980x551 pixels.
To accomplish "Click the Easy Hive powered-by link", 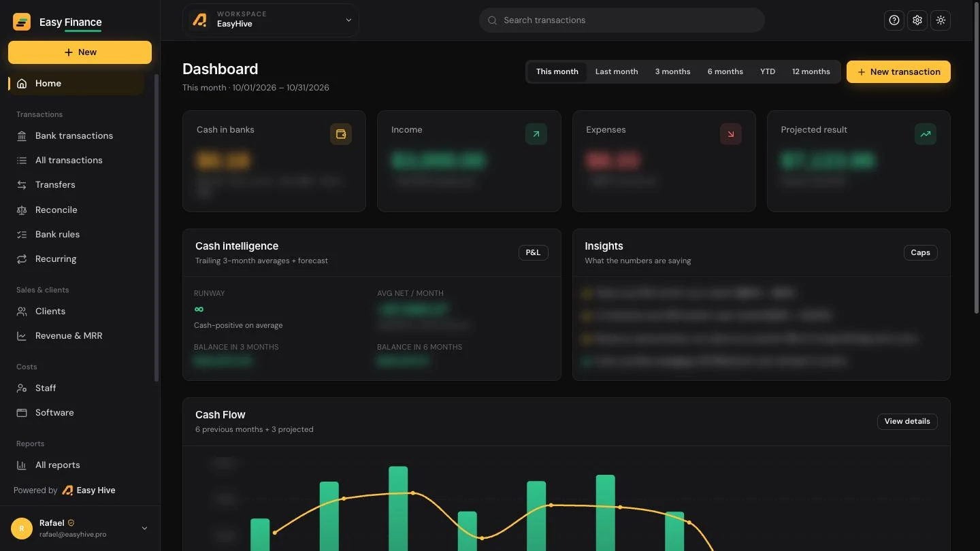I will click(x=88, y=490).
